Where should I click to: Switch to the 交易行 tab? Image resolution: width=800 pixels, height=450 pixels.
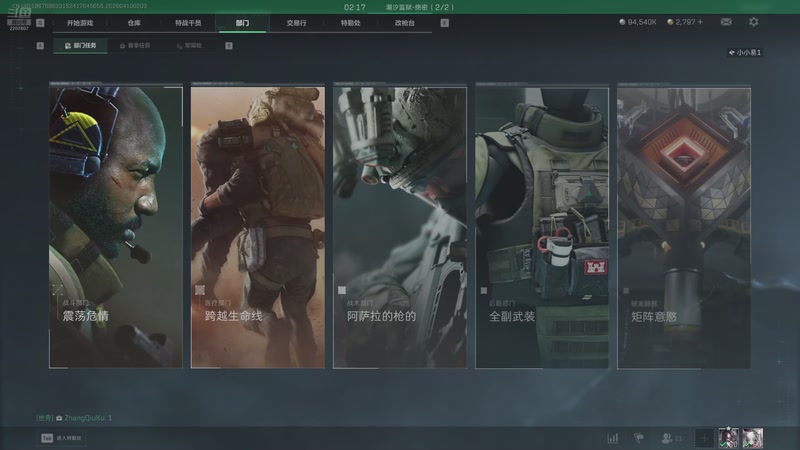coord(296,23)
